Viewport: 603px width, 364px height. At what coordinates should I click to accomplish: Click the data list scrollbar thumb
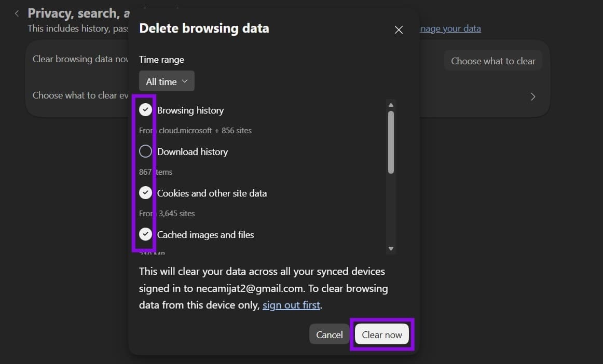click(391, 142)
